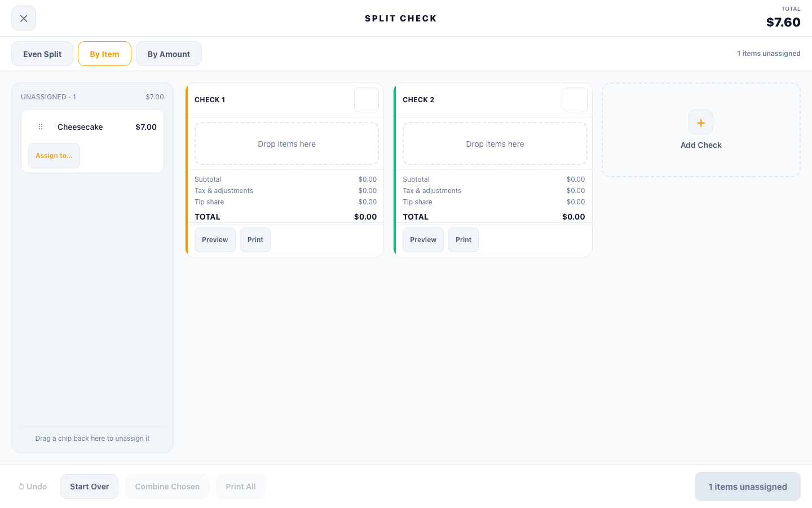Viewport: 812px width, 508px height.
Task: Print Check 2
Action: (x=464, y=240)
